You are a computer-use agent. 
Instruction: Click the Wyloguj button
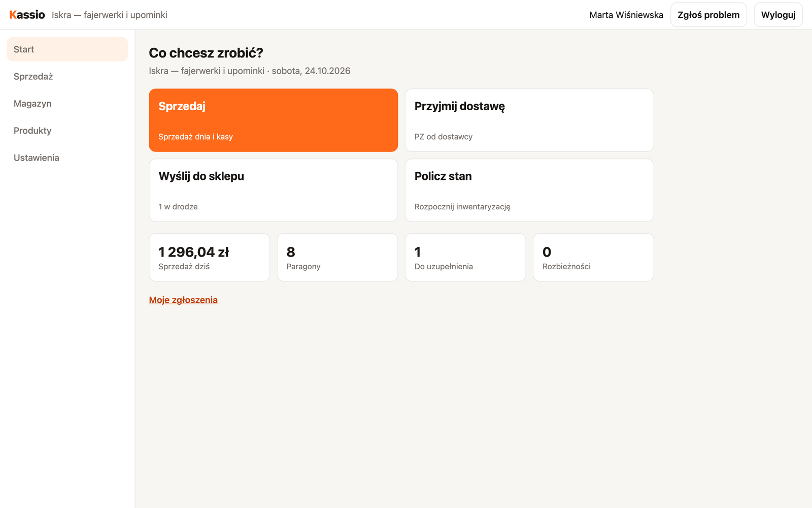tap(778, 15)
